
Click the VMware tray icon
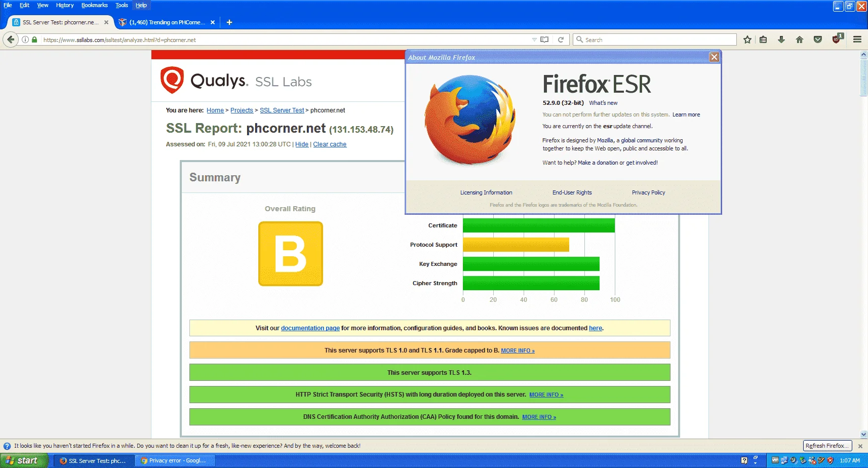coord(775,460)
